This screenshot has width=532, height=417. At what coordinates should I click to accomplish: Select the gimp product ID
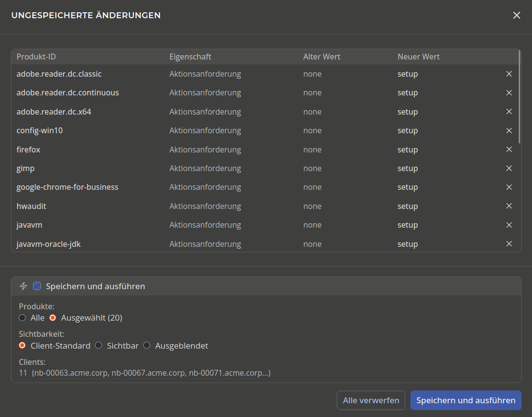pyautogui.click(x=26, y=169)
